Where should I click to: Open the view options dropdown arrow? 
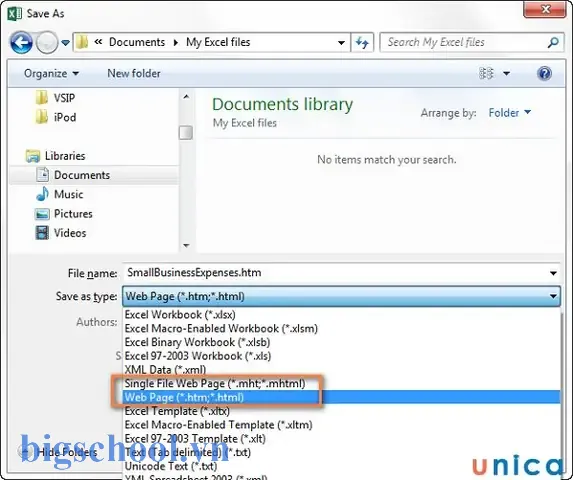pyautogui.click(x=506, y=73)
